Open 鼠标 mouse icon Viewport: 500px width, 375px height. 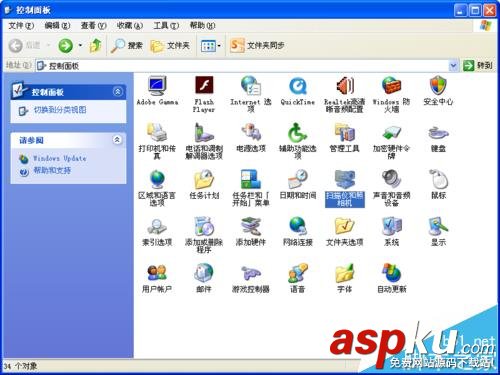438,179
